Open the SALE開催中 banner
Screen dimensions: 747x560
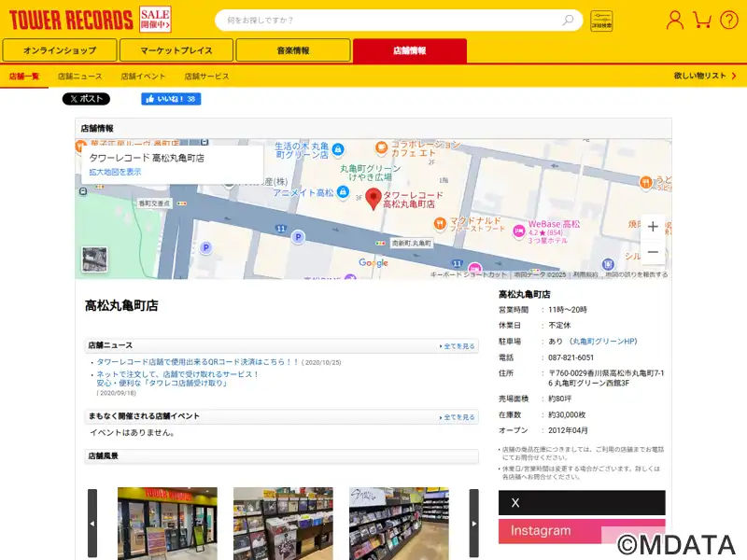point(155,20)
